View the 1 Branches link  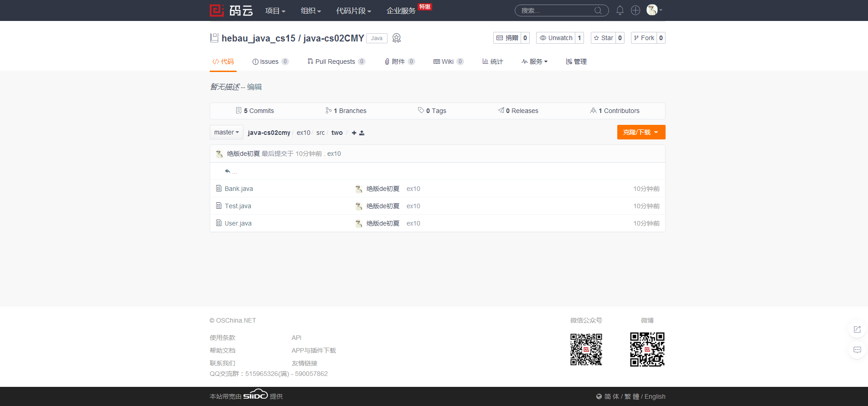pos(346,111)
